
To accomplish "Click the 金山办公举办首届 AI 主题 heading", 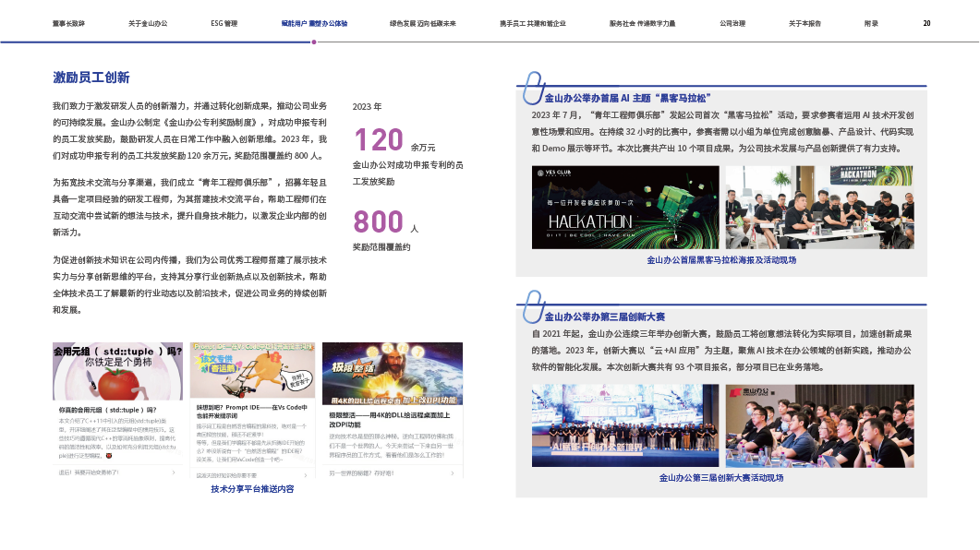I will pos(627,98).
